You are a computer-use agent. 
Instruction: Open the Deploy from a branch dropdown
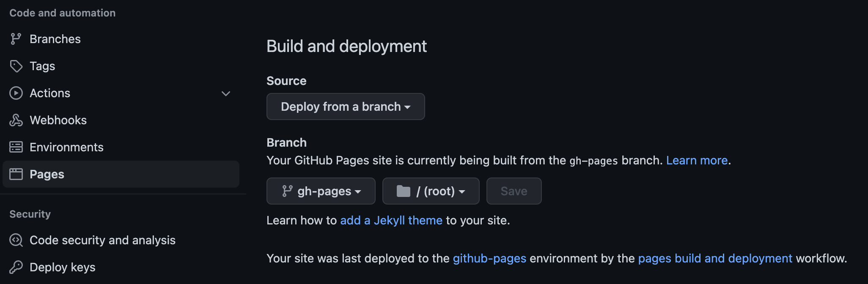346,106
